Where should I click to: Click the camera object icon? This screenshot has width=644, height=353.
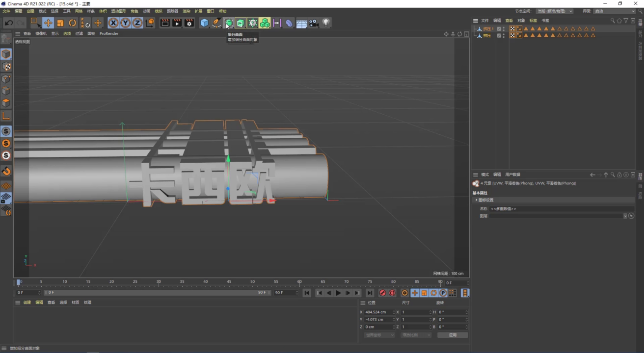pos(314,23)
